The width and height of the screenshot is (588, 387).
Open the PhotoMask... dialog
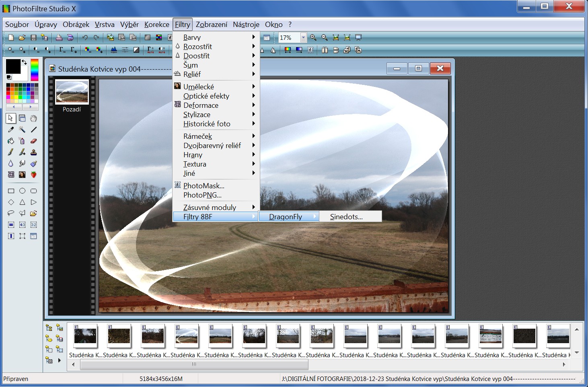click(216, 185)
